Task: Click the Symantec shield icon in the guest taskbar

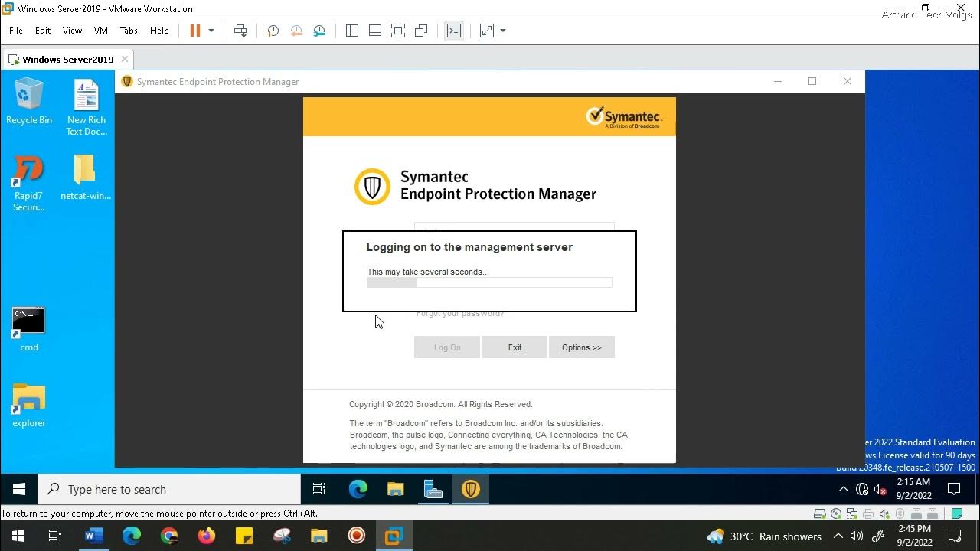Action: pyautogui.click(x=470, y=489)
